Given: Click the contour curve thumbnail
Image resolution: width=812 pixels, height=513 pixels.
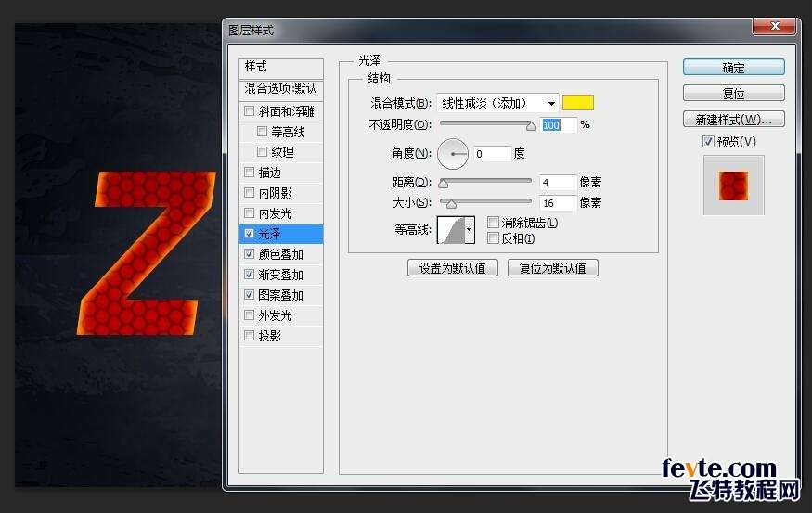Looking at the screenshot, I should pos(451,230).
